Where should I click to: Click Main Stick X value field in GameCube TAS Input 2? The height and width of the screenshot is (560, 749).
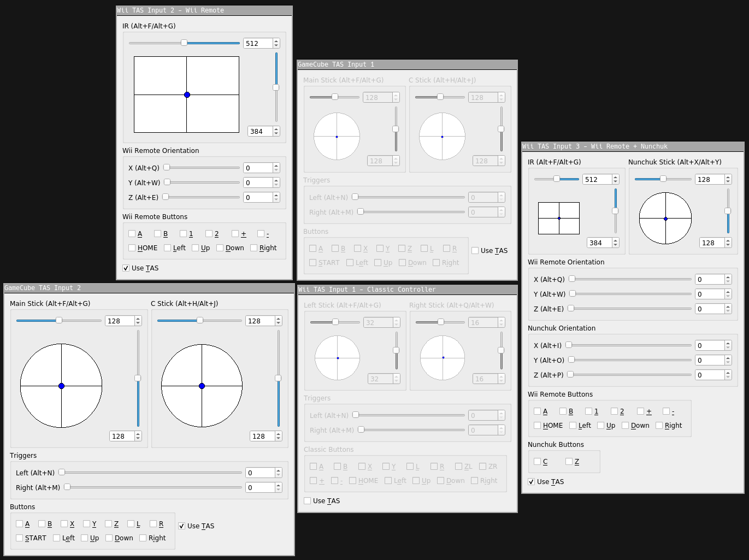coord(123,321)
